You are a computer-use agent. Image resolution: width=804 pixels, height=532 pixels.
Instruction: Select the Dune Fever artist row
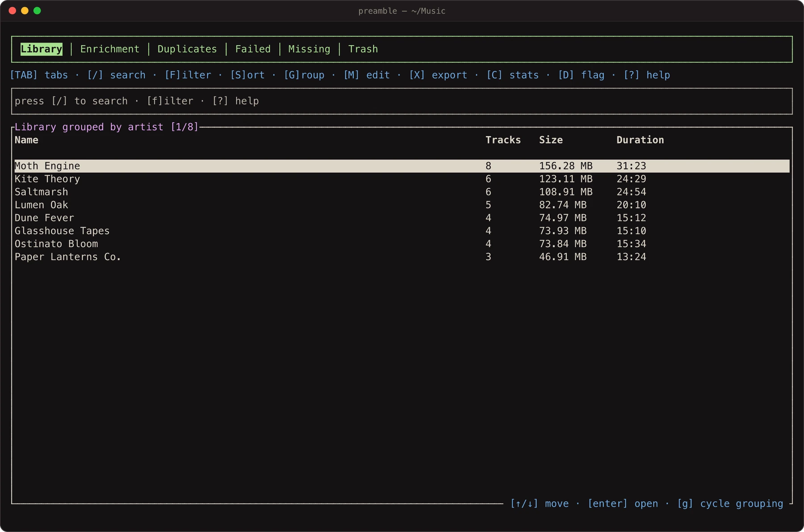click(402, 218)
